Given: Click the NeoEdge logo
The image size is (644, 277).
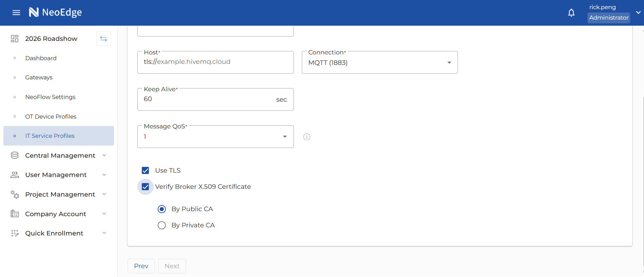Looking at the screenshot, I should pyautogui.click(x=55, y=12).
